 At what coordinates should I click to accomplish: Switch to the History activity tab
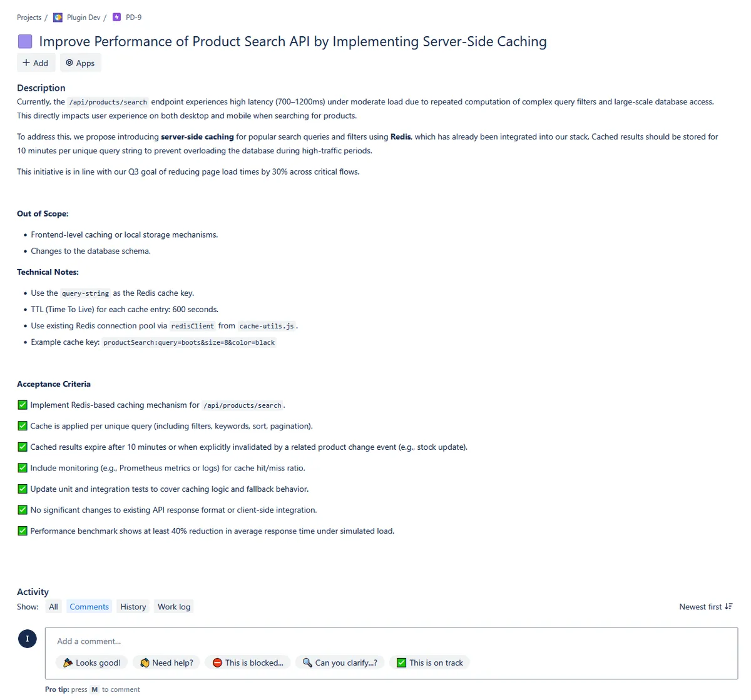pyautogui.click(x=133, y=607)
